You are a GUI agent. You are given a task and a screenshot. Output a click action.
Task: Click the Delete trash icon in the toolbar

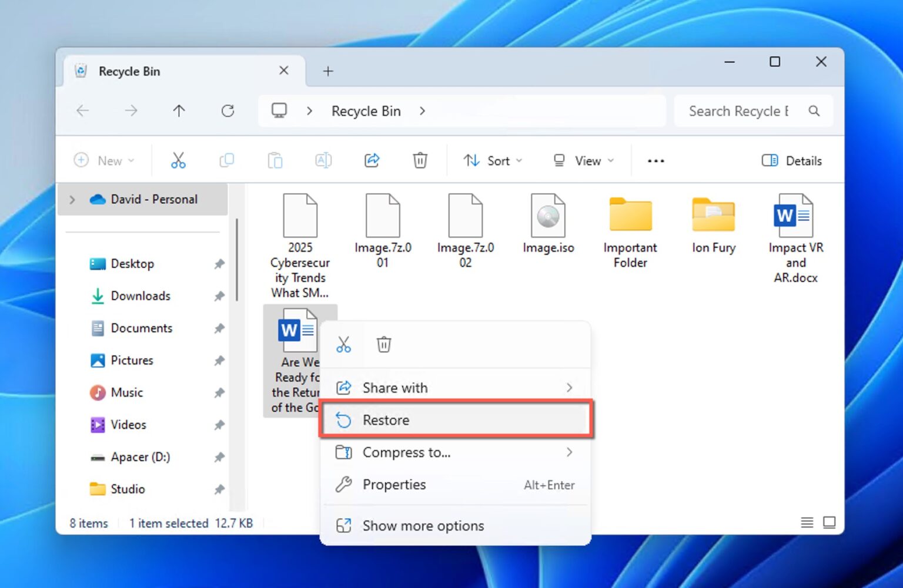click(420, 160)
